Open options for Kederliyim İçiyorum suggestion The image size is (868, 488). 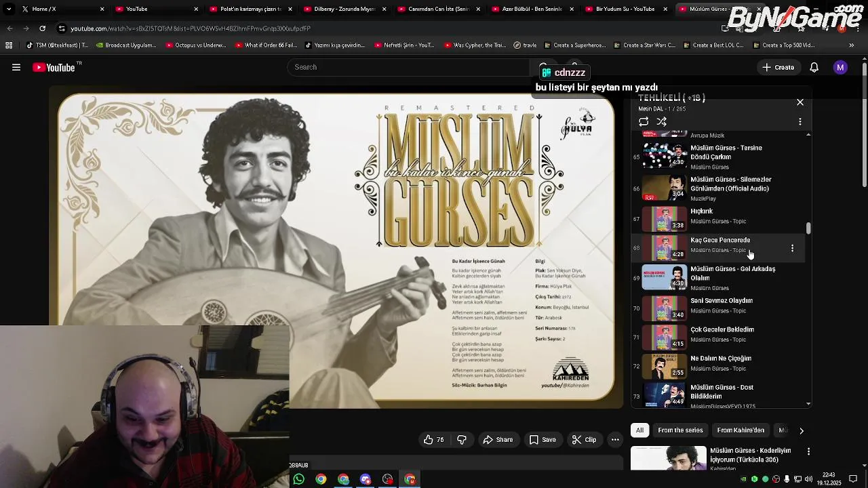(808, 451)
